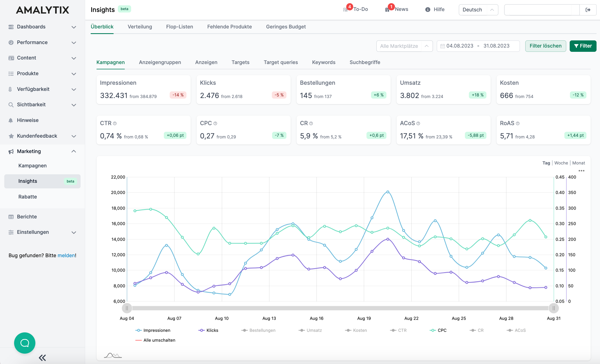This screenshot has height=364, width=600.
Task: Click the ACoS help question icon
Action: point(418,124)
